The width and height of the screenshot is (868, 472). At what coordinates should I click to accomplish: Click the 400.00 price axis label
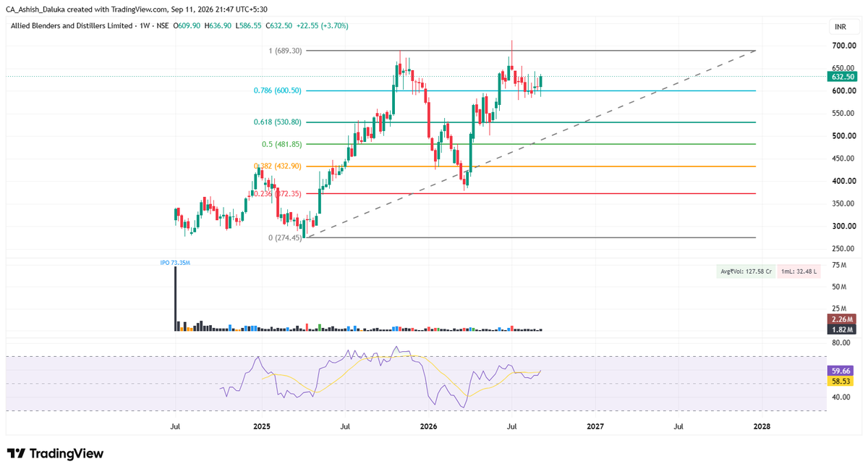point(843,181)
